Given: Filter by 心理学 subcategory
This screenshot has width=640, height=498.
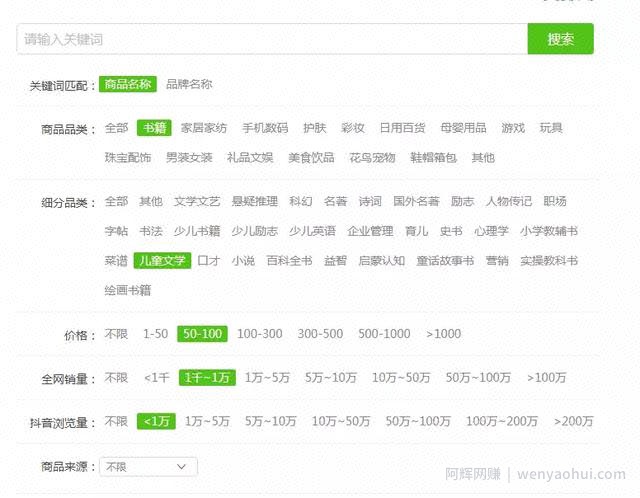Looking at the screenshot, I should tap(491, 231).
